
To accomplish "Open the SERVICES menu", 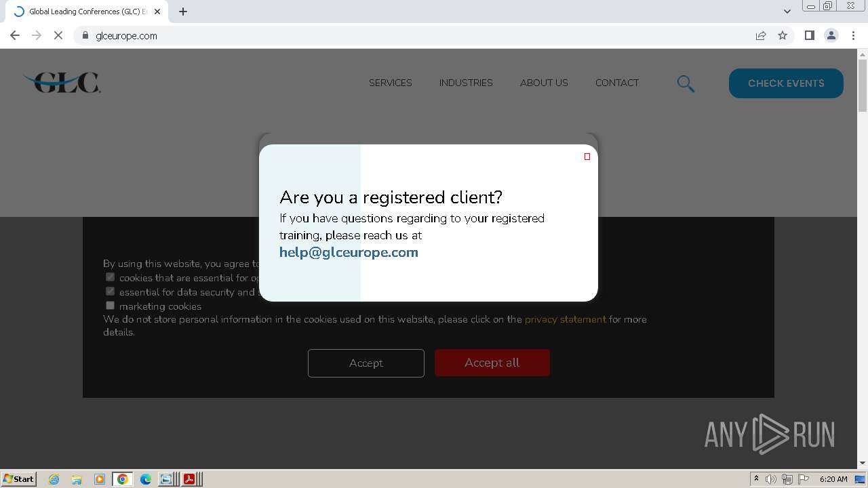I will point(391,83).
